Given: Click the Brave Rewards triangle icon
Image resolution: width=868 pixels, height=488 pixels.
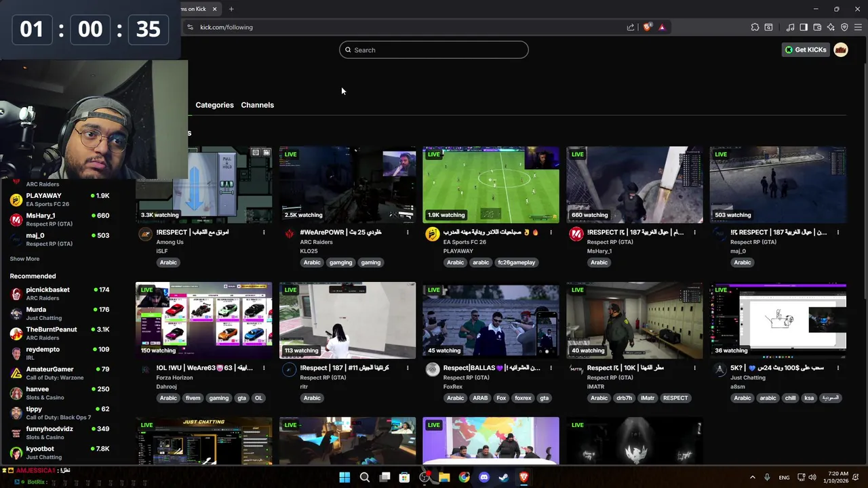Looking at the screenshot, I should click(x=662, y=27).
